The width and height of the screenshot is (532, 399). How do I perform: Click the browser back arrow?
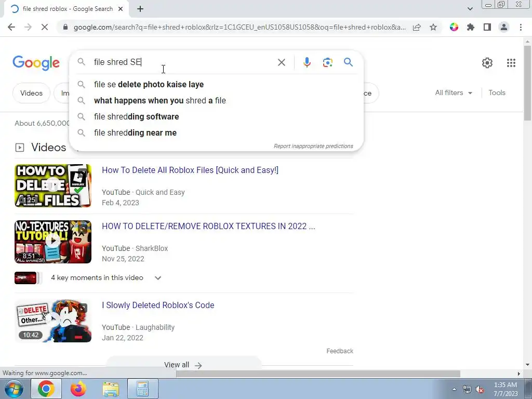tap(11, 27)
